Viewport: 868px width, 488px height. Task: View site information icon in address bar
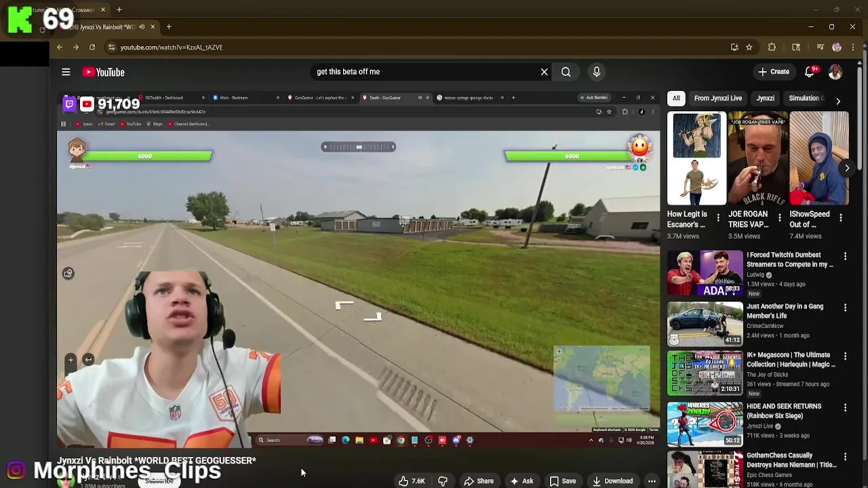[x=112, y=47]
